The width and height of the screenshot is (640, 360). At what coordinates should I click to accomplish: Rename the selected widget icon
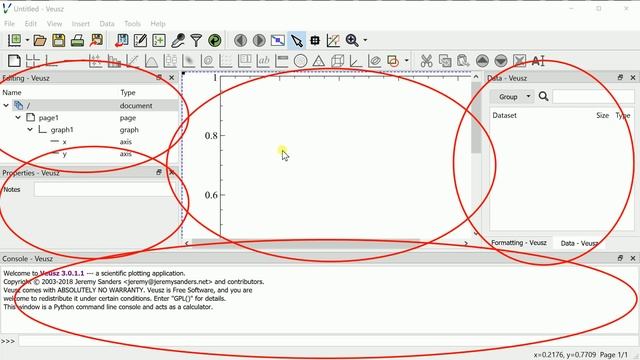pyautogui.click(x=538, y=61)
